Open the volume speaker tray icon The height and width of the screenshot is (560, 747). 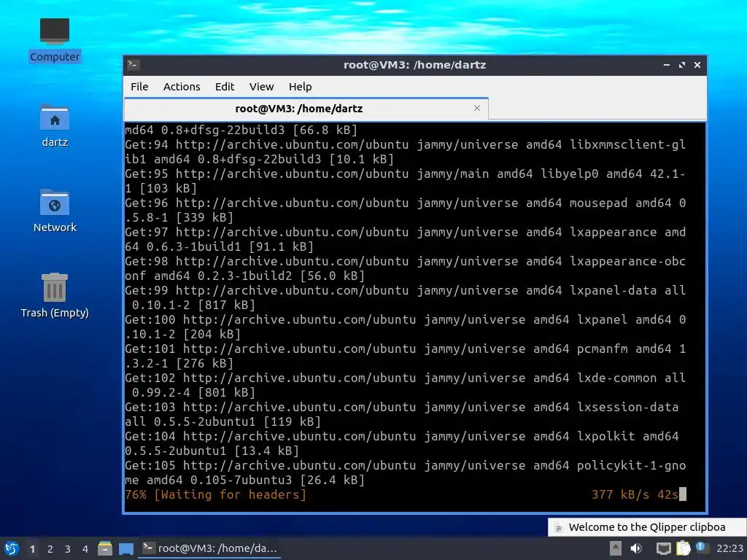636,548
